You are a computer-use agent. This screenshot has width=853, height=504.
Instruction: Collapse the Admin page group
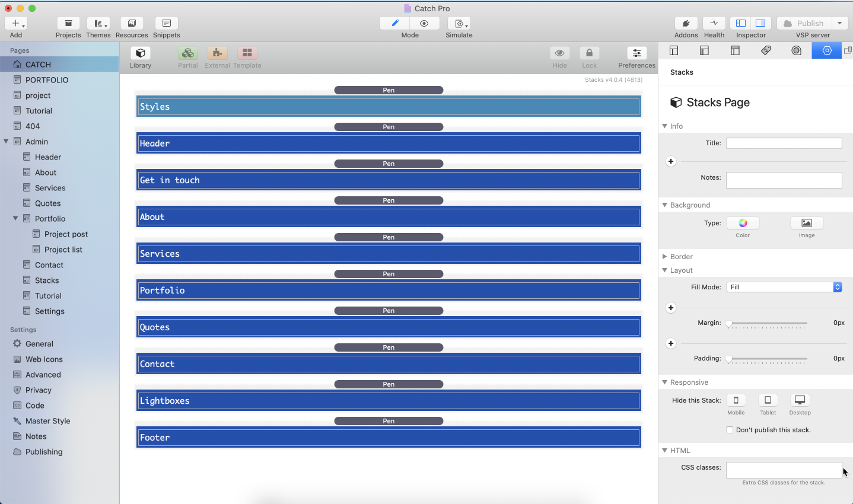7,142
